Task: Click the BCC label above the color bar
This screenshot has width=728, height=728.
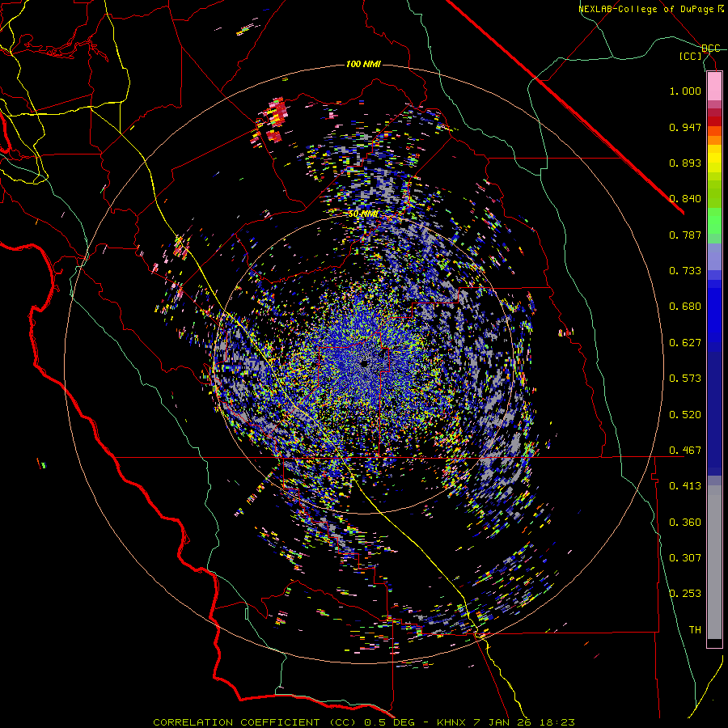Action: [x=710, y=49]
